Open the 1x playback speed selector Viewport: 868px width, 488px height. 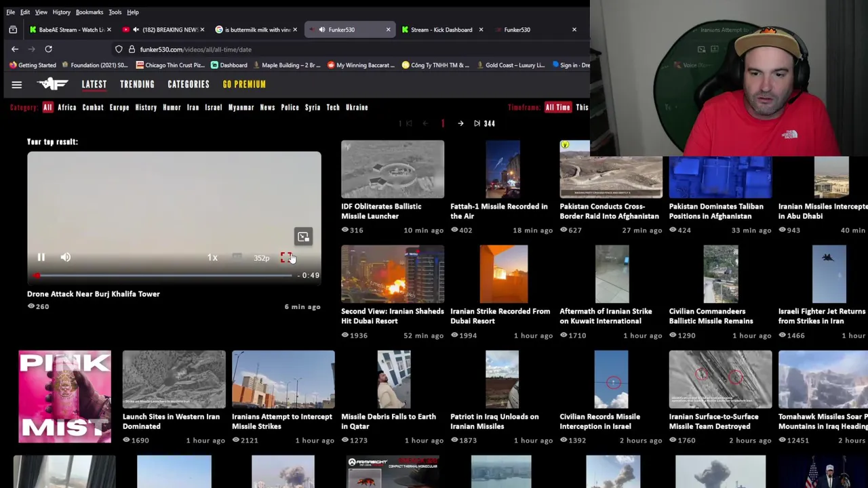click(x=212, y=258)
